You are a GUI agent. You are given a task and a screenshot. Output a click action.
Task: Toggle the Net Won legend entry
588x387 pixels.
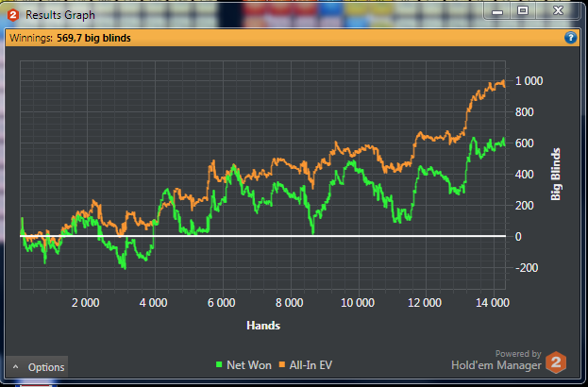[x=244, y=365]
